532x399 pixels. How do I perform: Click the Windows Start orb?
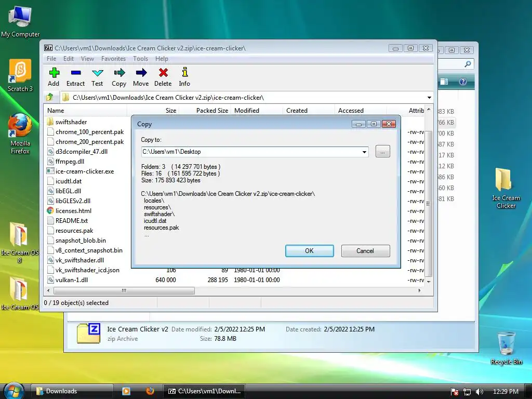pyautogui.click(x=14, y=391)
